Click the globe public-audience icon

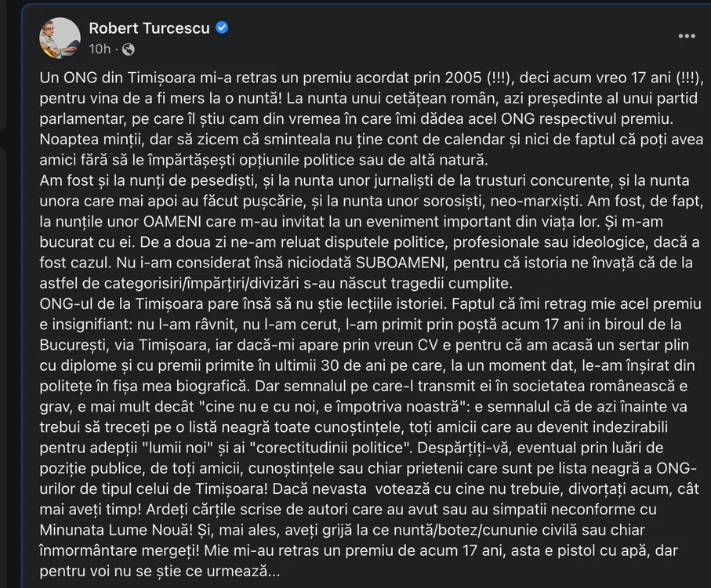click(129, 49)
